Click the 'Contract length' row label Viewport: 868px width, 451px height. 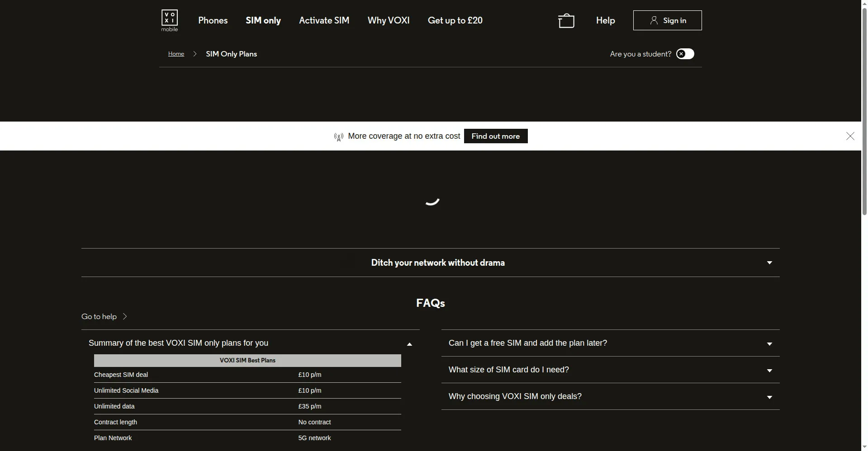pos(115,422)
